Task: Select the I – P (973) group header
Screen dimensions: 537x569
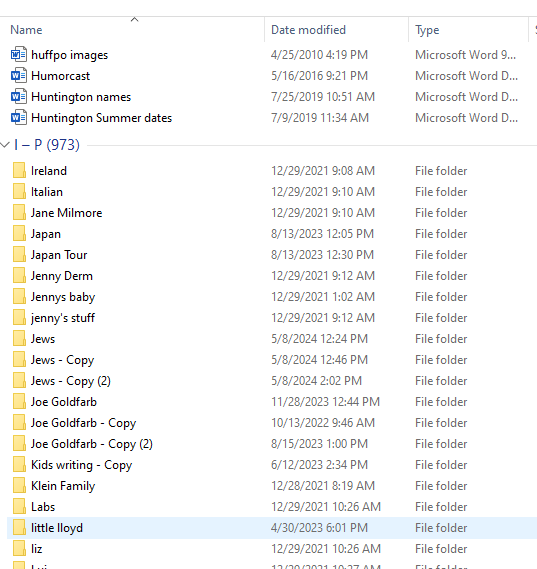Action: coord(47,145)
